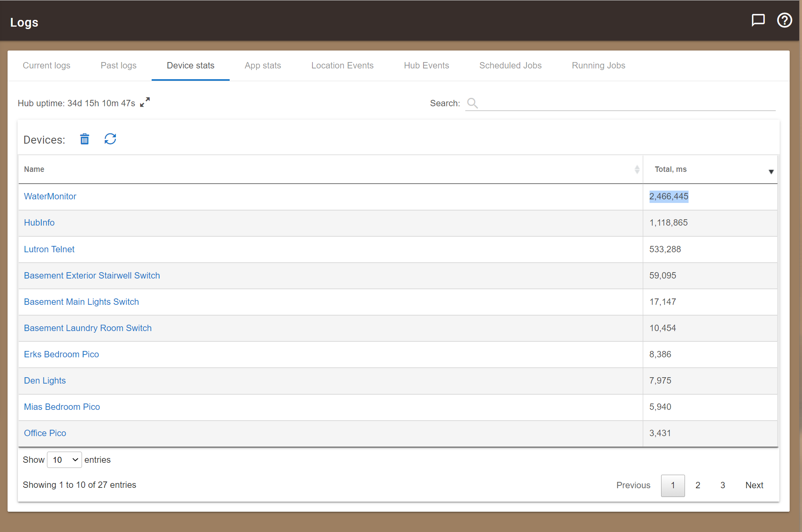The image size is (802, 532).
Task: Open Basement Exterior Stairwell Switch link
Action: [92, 276]
